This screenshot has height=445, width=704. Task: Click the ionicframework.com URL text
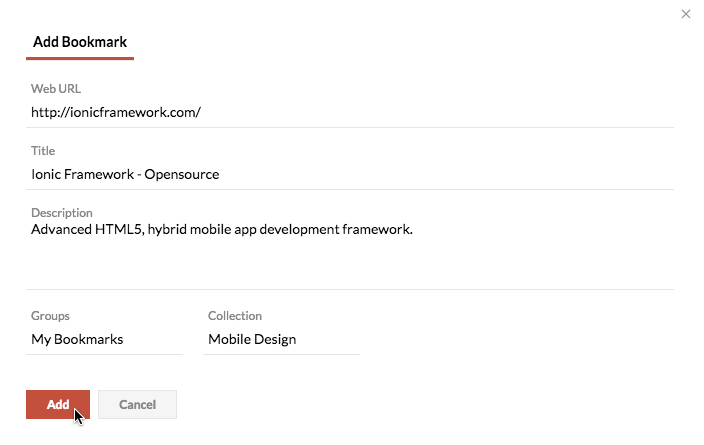coord(116,112)
